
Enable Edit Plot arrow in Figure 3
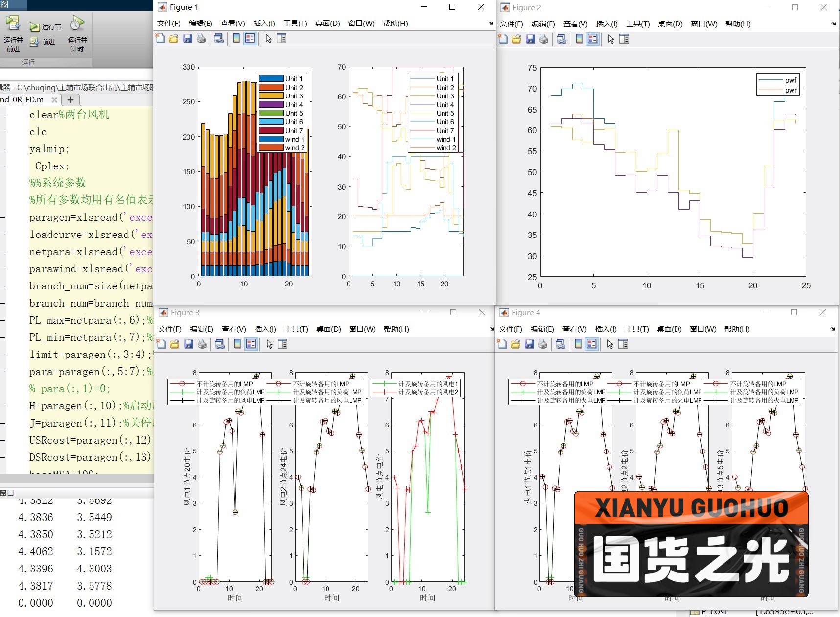pyautogui.click(x=269, y=344)
